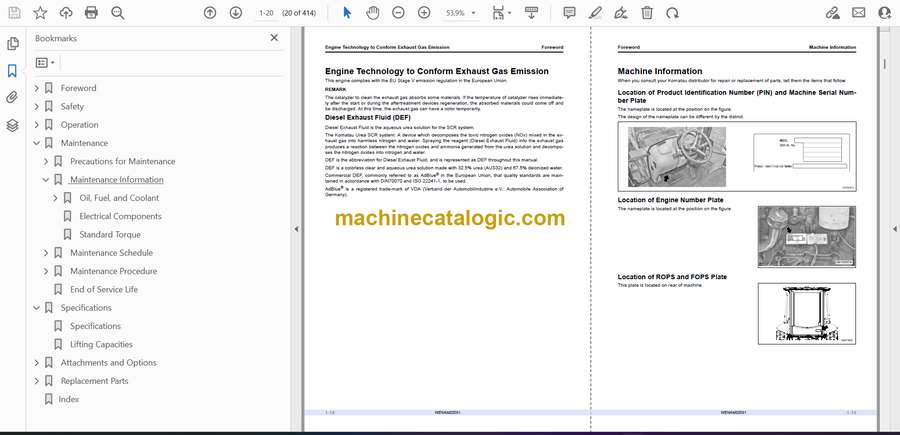This screenshot has height=435, width=900.
Task: Open the zoom level 53.9% dropdown
Action: (x=462, y=13)
